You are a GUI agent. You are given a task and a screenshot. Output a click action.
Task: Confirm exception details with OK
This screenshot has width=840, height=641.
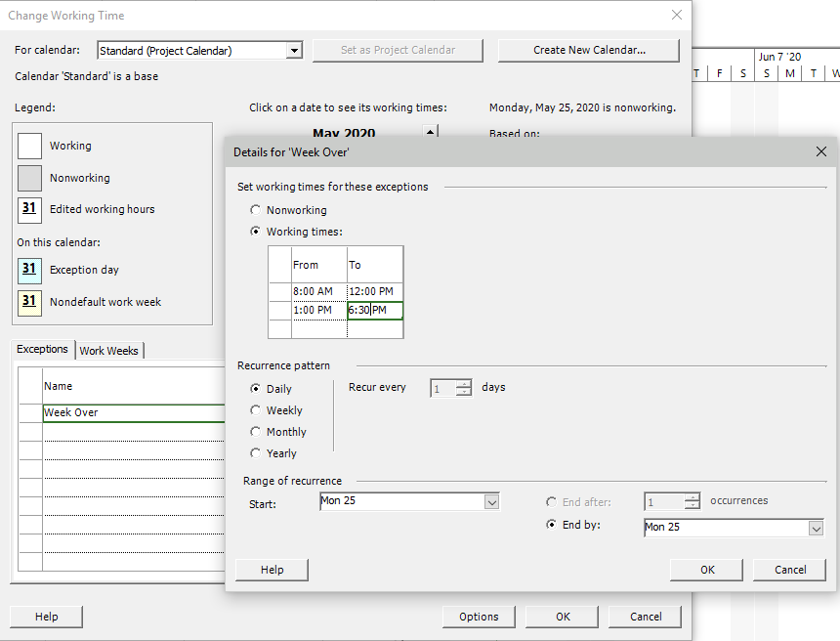(705, 570)
